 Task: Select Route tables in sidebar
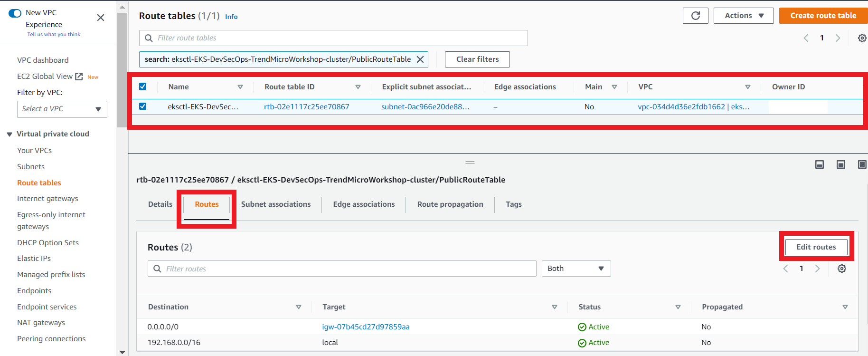click(x=39, y=183)
